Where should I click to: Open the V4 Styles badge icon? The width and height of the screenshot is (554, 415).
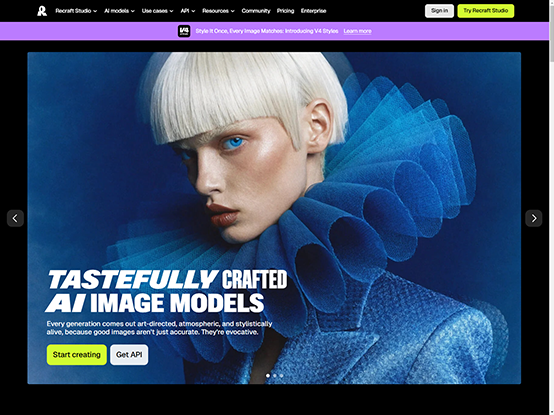(184, 31)
